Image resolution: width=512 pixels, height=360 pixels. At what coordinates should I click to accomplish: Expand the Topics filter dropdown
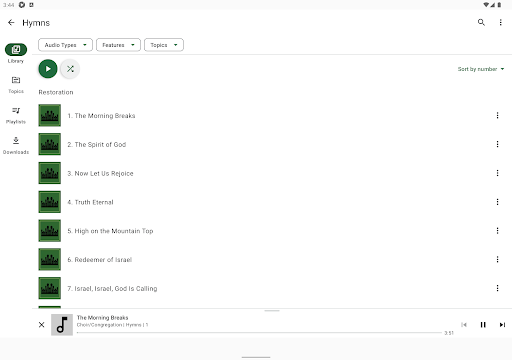point(164,45)
